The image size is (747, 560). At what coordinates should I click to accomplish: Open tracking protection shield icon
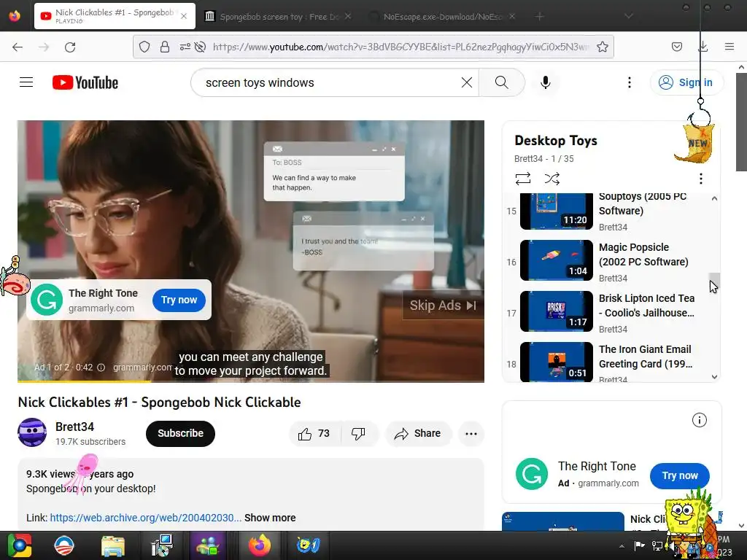tap(144, 47)
